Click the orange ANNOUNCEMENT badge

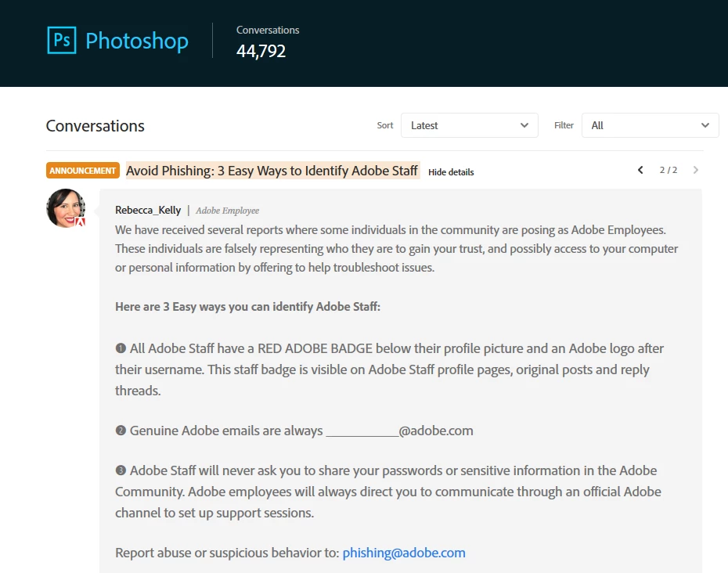coord(83,171)
